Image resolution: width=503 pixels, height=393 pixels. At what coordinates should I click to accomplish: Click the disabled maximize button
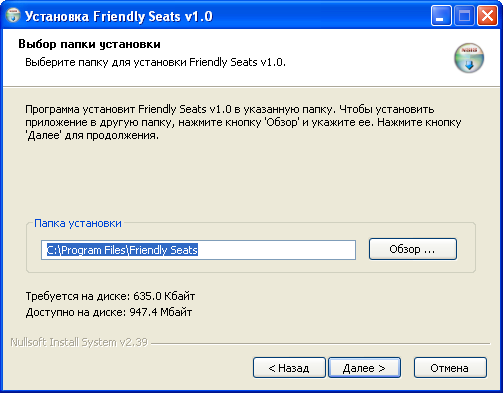click(x=464, y=15)
